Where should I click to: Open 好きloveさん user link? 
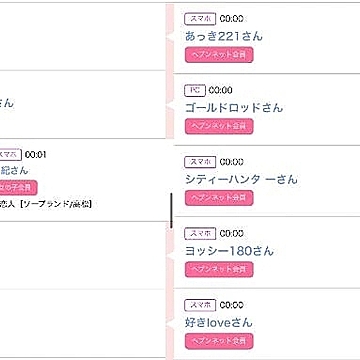click(219, 323)
